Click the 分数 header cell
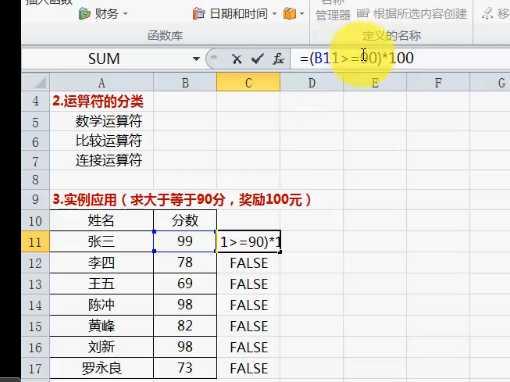Image resolution: width=510 pixels, height=382 pixels. (185, 220)
